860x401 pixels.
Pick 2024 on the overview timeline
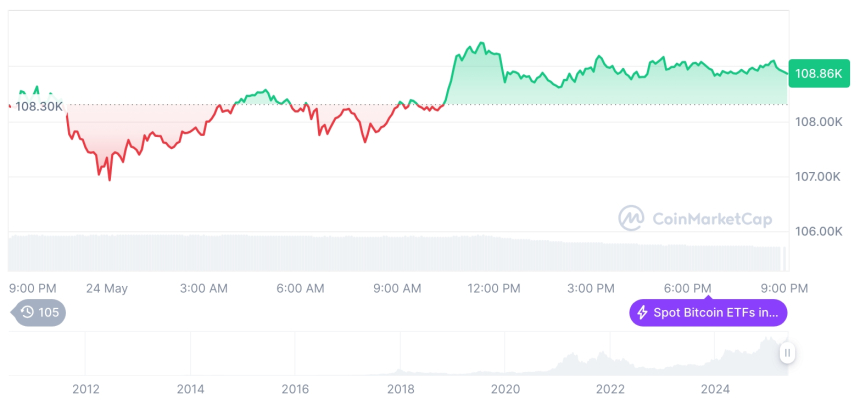(715, 389)
